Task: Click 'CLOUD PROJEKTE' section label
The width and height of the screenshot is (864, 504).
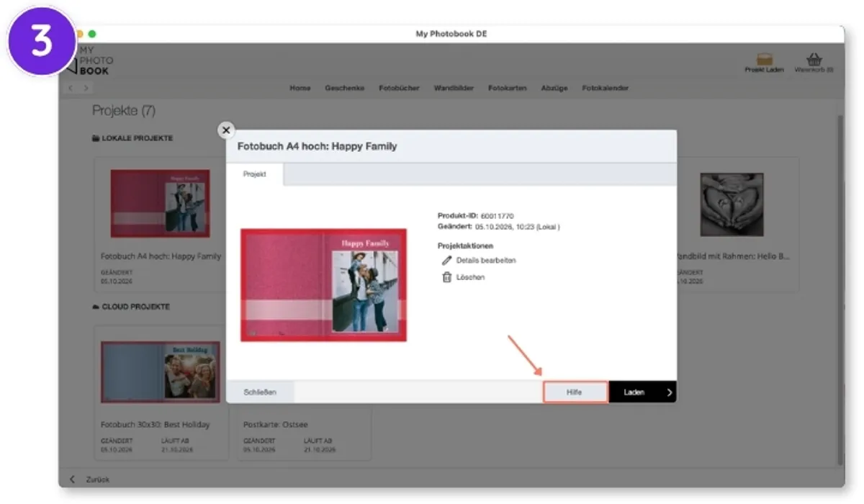Action: [x=136, y=307]
